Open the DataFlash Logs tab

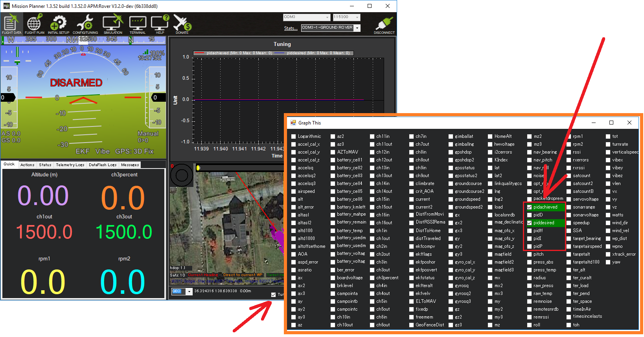103,165
